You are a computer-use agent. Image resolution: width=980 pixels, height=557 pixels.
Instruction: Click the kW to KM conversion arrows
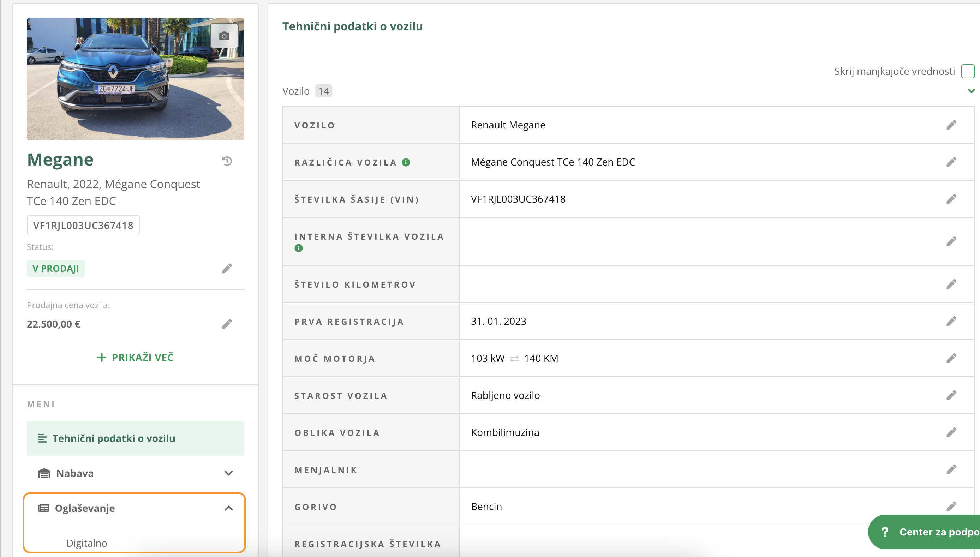514,359
